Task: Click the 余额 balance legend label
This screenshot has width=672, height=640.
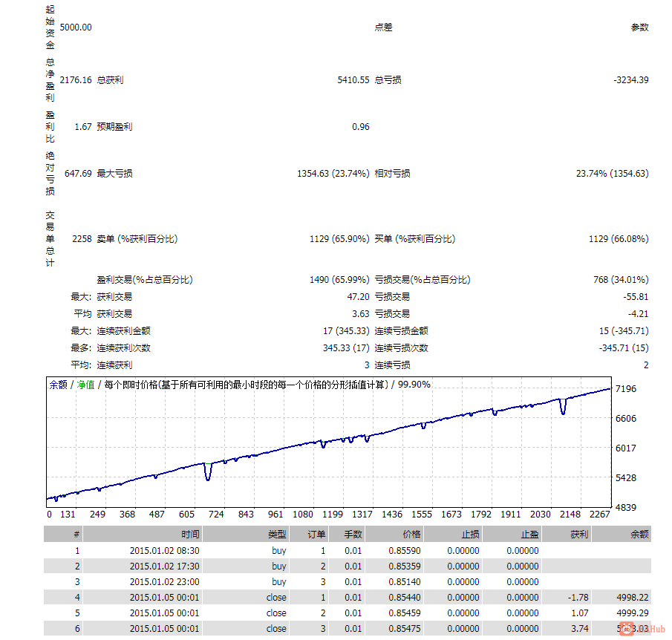Action: tap(58, 385)
